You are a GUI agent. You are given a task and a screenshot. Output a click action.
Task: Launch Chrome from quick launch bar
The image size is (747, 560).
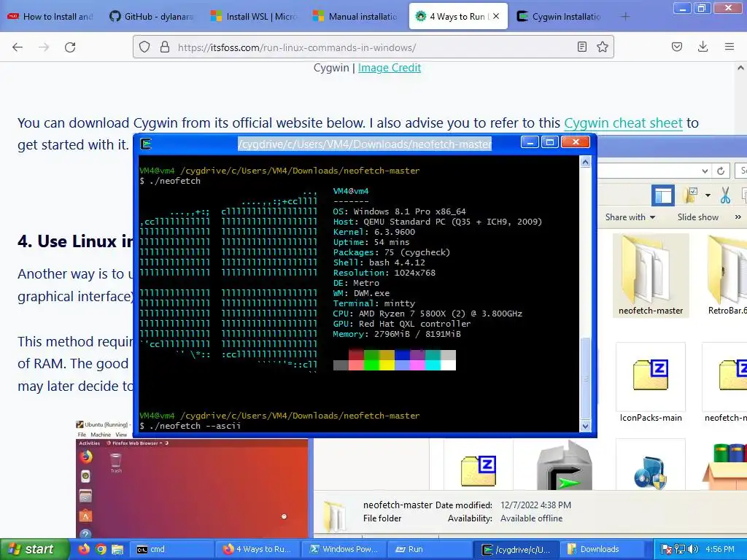point(101,550)
